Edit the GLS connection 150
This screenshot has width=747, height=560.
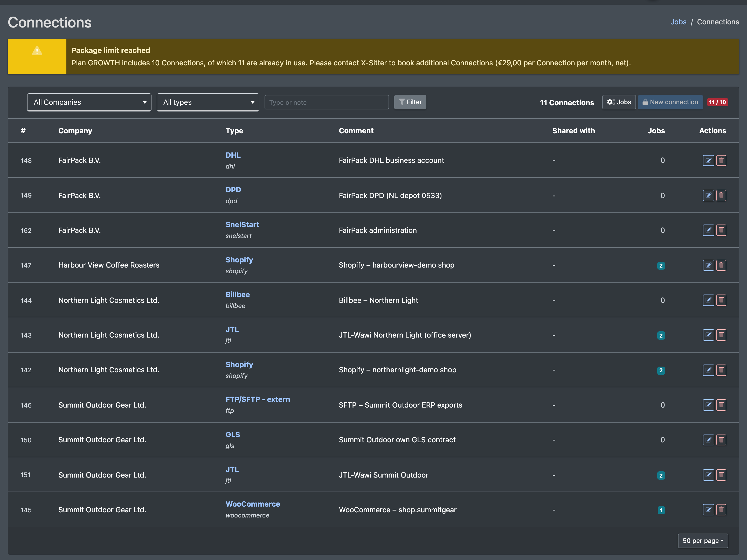click(708, 440)
